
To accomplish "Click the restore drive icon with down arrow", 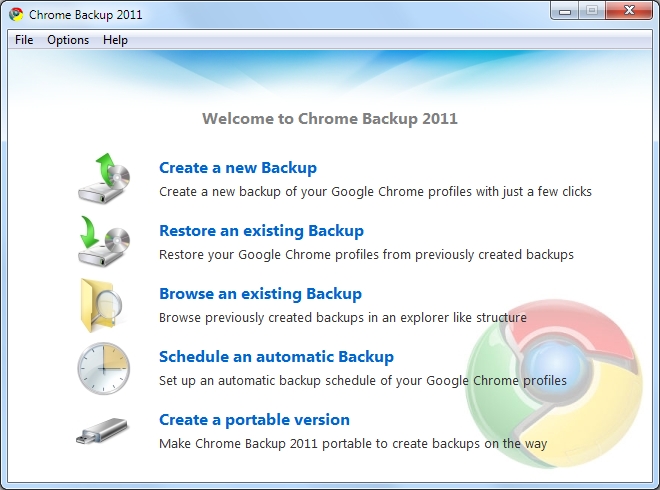I will tap(104, 241).
